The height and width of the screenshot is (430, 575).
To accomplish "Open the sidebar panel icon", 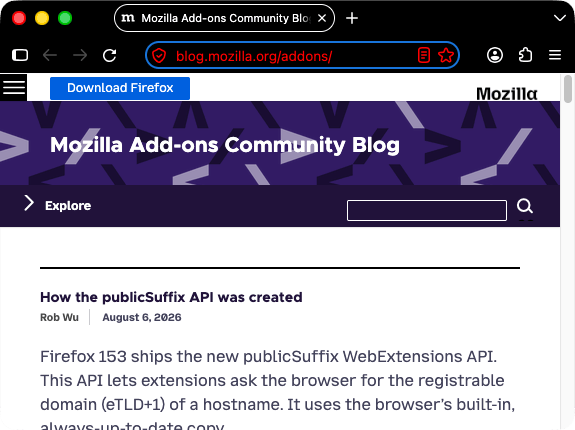I will (x=20, y=55).
